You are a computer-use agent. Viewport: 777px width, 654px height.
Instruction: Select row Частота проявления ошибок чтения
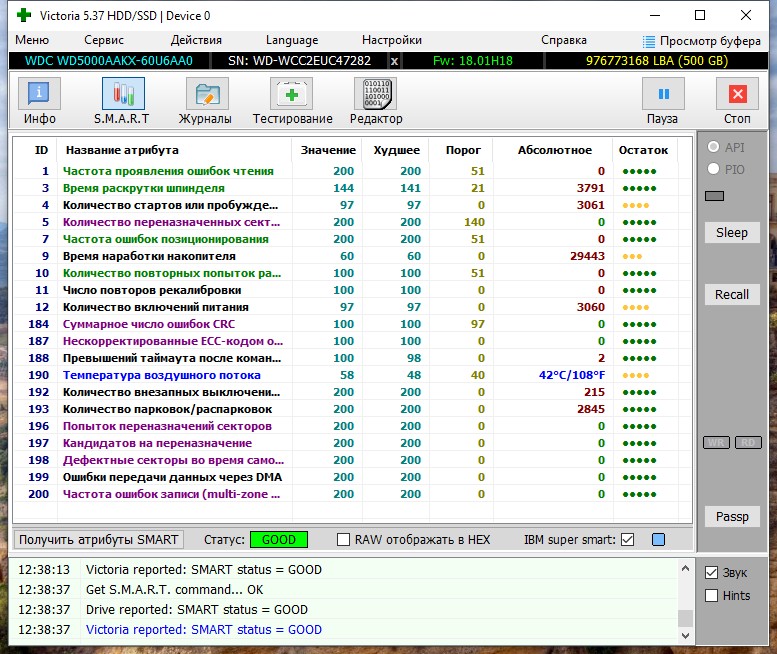[x=352, y=171]
